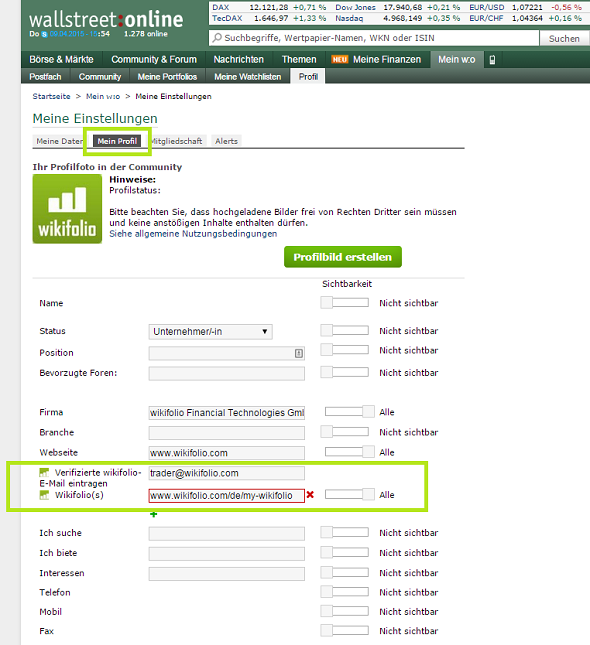Toggle visibility switch for Fax
The image size is (590, 645).
tap(345, 630)
